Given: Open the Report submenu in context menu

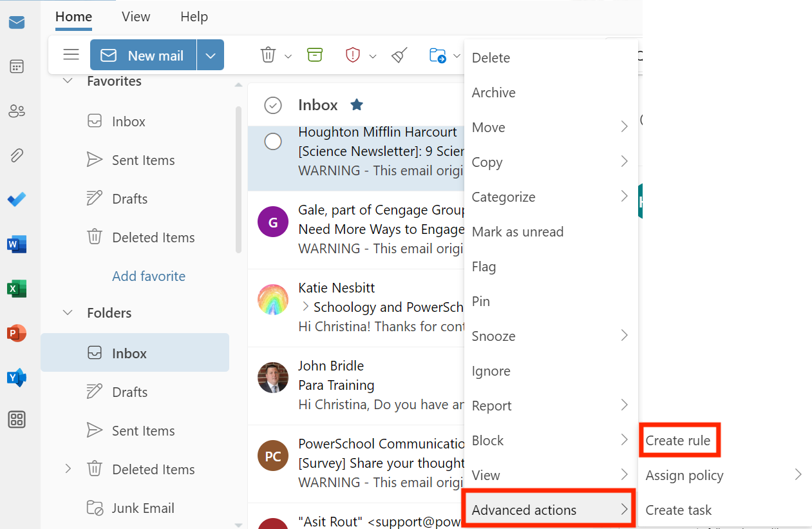Looking at the screenshot, I should point(551,406).
